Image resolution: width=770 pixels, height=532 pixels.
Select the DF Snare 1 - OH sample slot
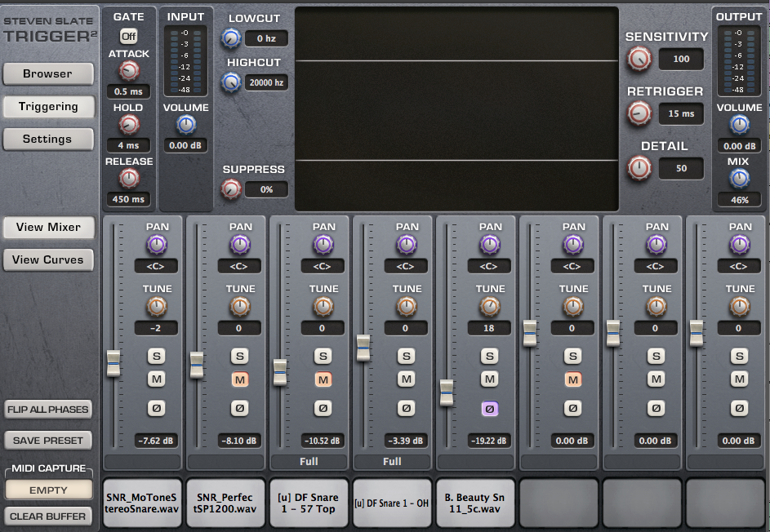click(x=393, y=503)
